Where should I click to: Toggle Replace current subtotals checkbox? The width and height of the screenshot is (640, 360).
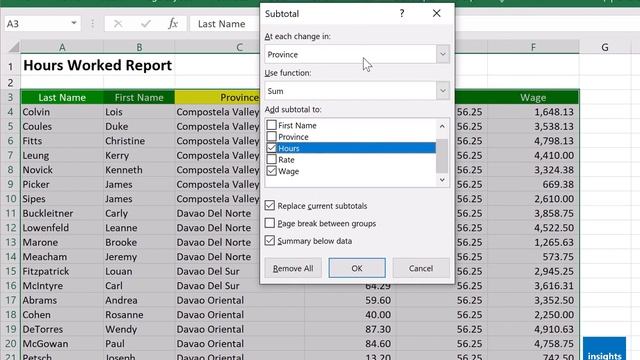(269, 205)
